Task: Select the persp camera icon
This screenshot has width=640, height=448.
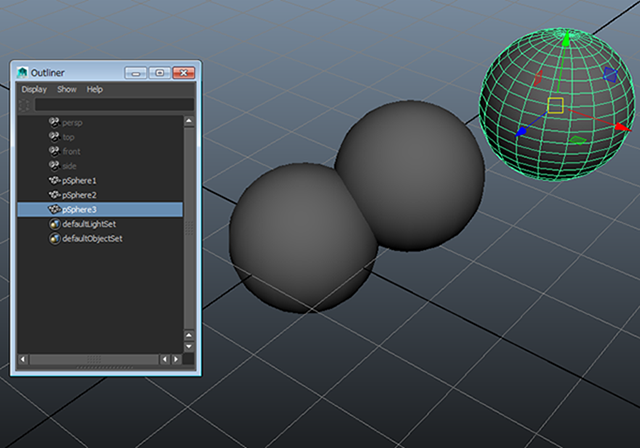Action: pyautogui.click(x=54, y=122)
